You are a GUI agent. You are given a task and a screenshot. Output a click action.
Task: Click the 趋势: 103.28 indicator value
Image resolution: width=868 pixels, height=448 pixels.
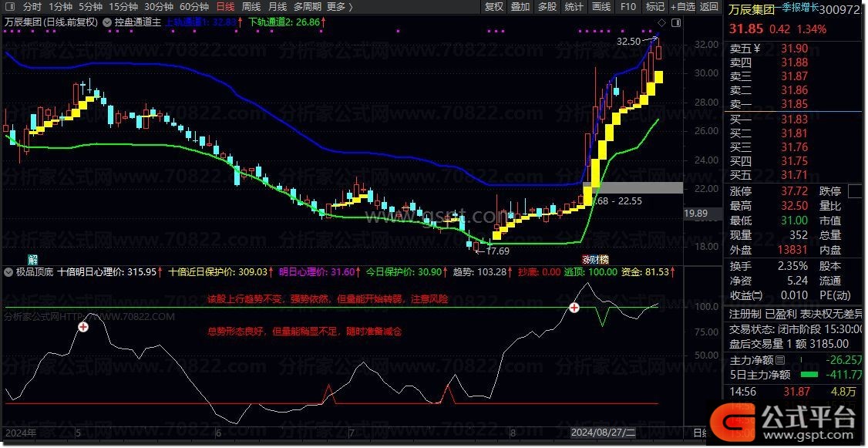(483, 272)
